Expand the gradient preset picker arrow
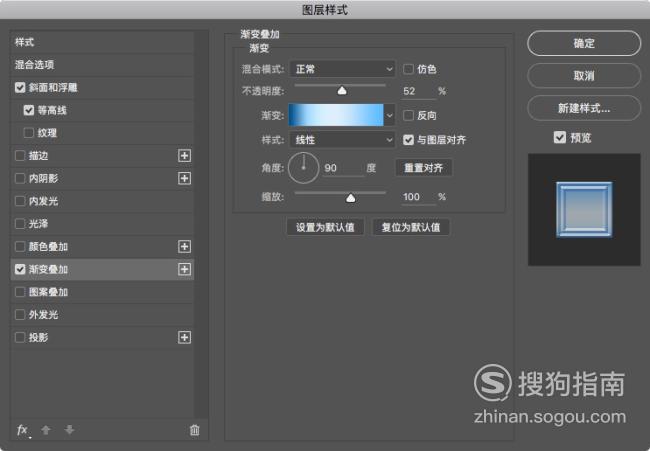 click(x=389, y=115)
